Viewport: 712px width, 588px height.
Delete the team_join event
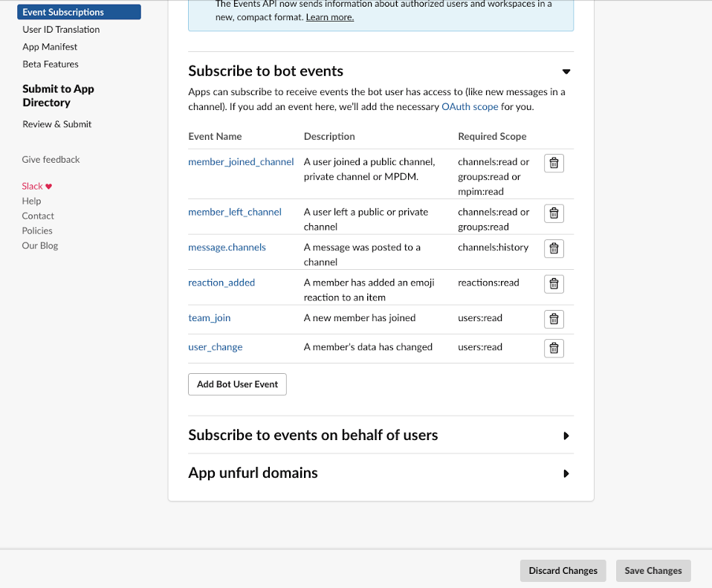tap(554, 319)
